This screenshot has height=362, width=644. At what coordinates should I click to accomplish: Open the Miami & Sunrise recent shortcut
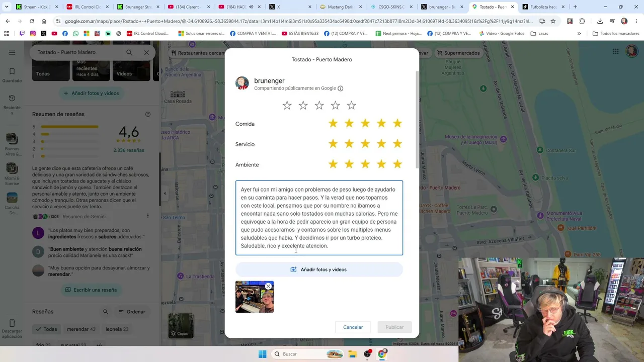12,174
